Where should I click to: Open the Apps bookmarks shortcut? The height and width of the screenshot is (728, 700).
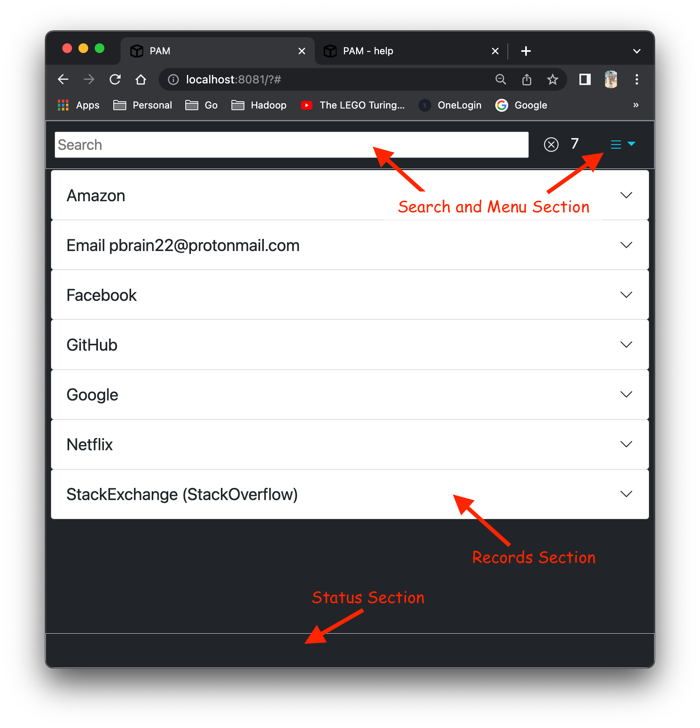tap(78, 105)
